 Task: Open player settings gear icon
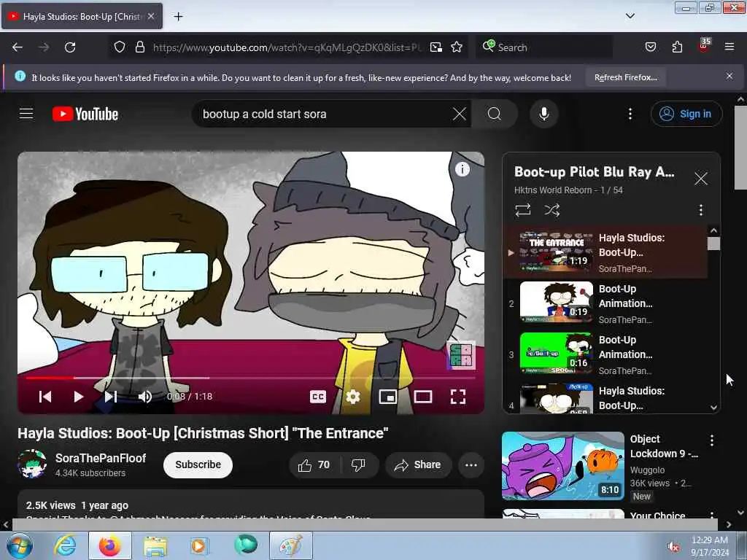(352, 397)
